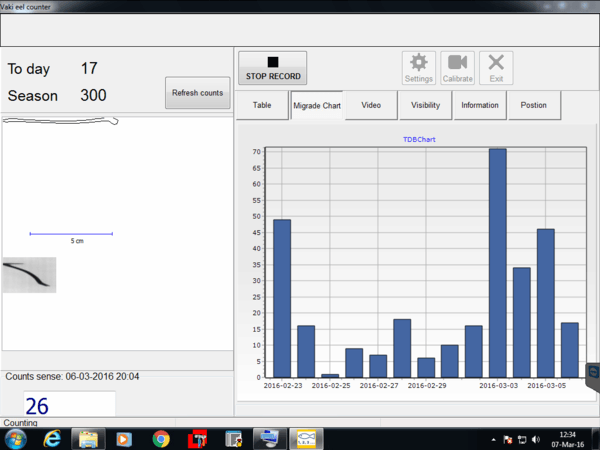Click the To day count 17
The image size is (600, 450).
coord(89,68)
